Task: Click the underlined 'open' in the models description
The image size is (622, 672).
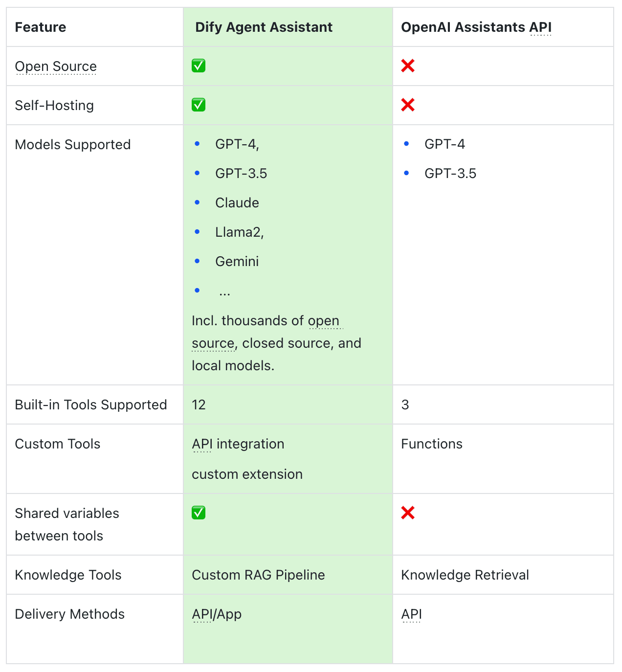Action: point(323,321)
